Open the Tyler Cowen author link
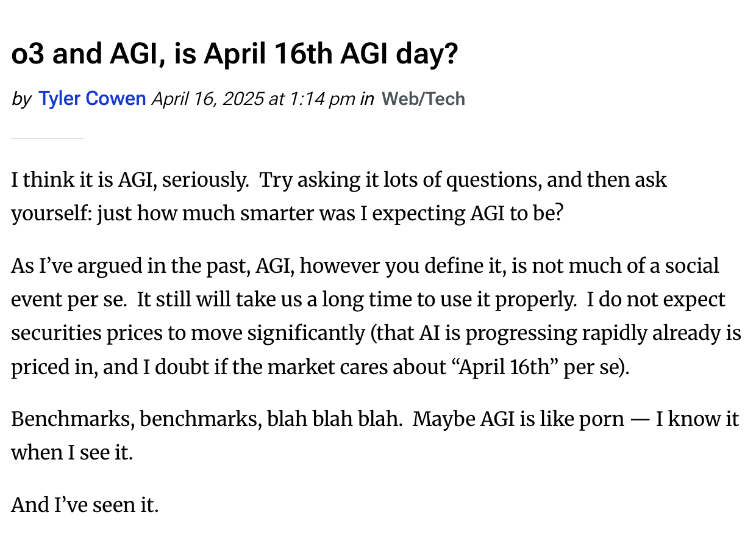The height and width of the screenshot is (537, 756). point(92,98)
